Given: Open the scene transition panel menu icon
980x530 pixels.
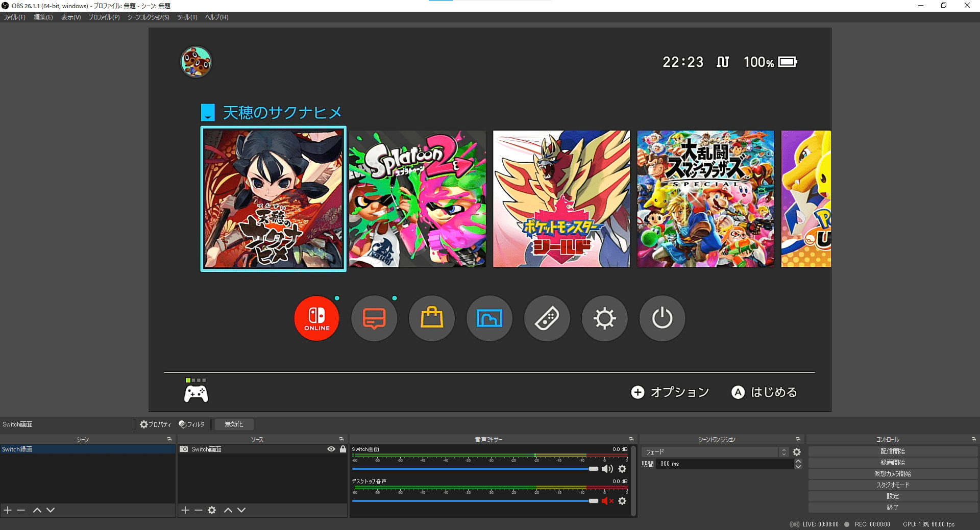Looking at the screenshot, I should [x=797, y=439].
